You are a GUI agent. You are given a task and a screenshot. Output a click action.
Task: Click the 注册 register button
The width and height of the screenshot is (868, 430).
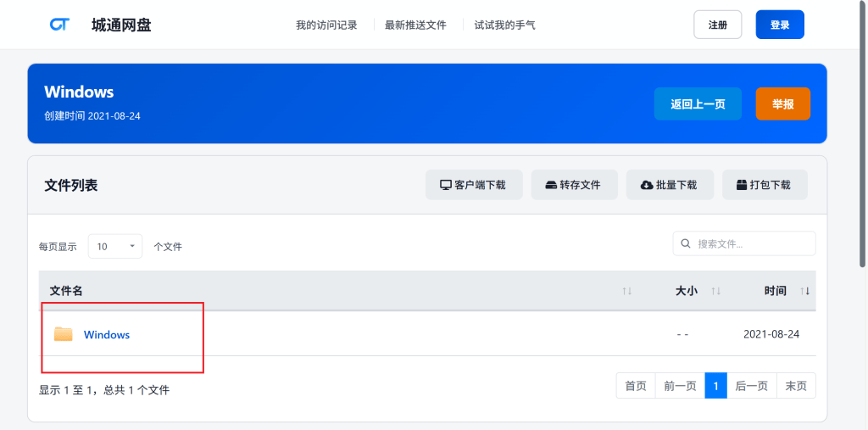717,25
